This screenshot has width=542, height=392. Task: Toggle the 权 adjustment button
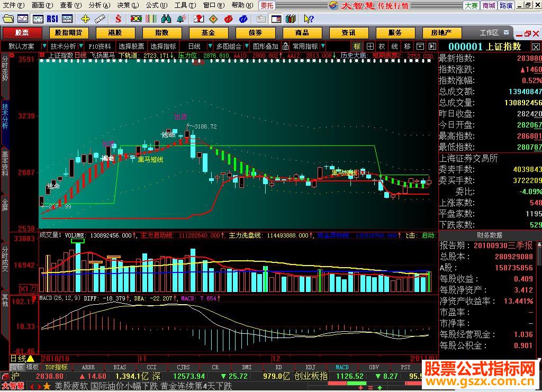tap(382, 46)
